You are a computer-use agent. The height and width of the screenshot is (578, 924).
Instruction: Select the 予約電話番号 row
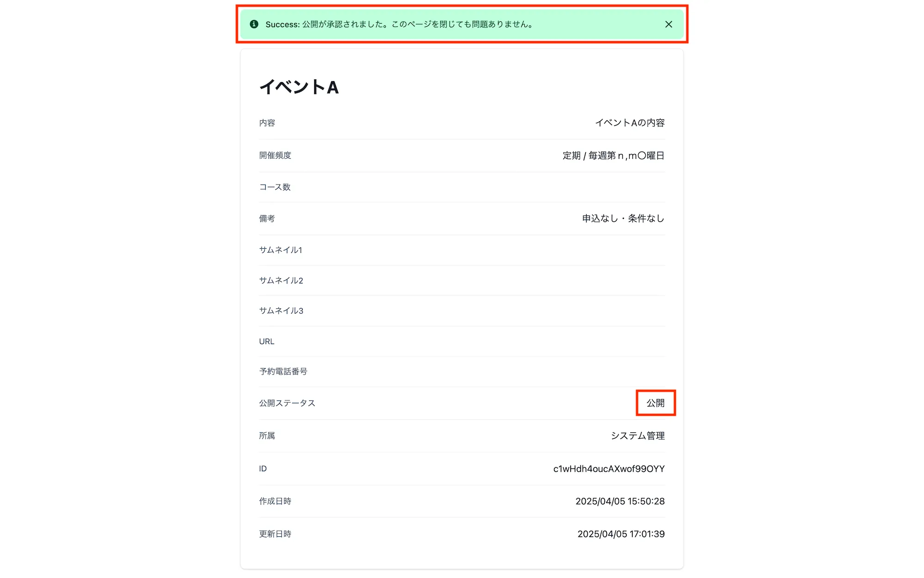pyautogui.click(x=284, y=371)
